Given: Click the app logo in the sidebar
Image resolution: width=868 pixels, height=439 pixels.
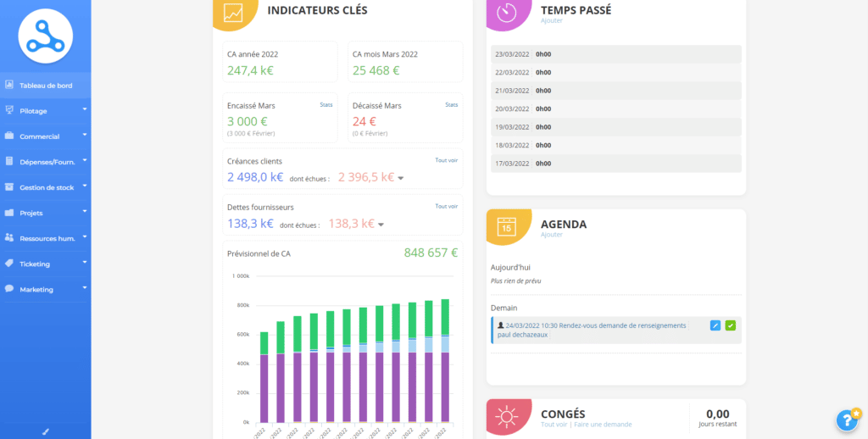Looking at the screenshot, I should click(x=46, y=36).
